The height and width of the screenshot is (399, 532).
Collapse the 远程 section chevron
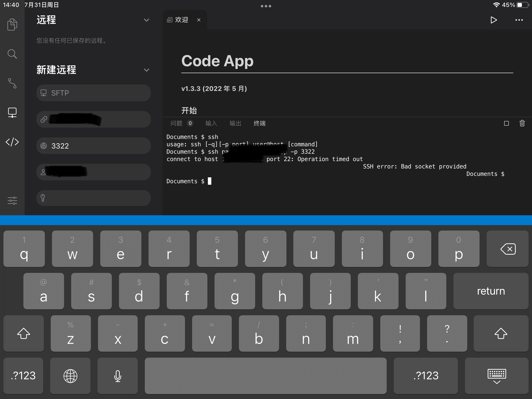pos(147,20)
